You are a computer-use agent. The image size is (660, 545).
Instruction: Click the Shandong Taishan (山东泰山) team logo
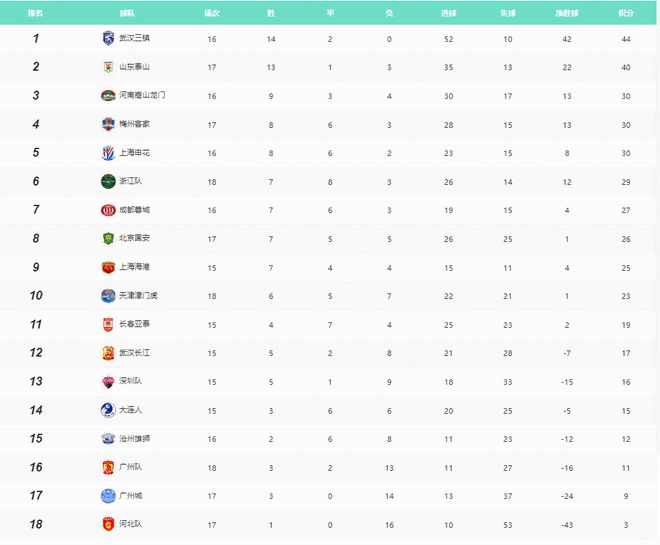click(x=108, y=67)
